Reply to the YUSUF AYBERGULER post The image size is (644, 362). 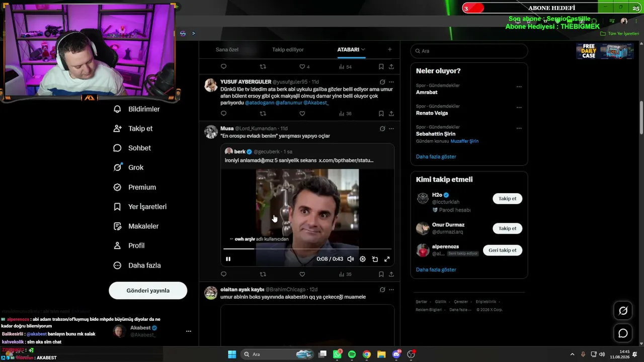(x=224, y=114)
